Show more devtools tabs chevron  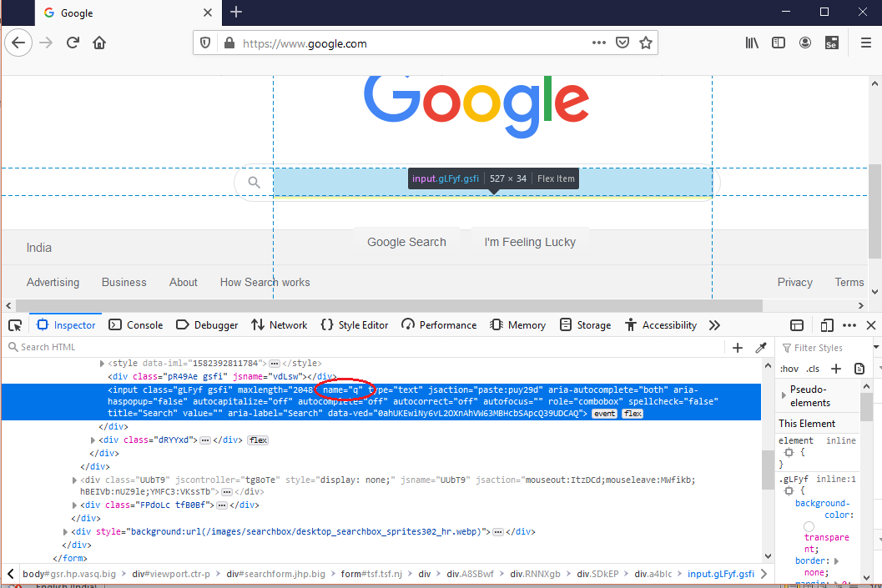pos(714,325)
